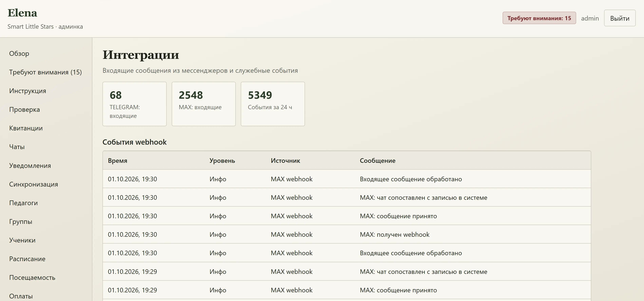Click the Интеграции page heading
This screenshot has width=644, height=301.
141,55
